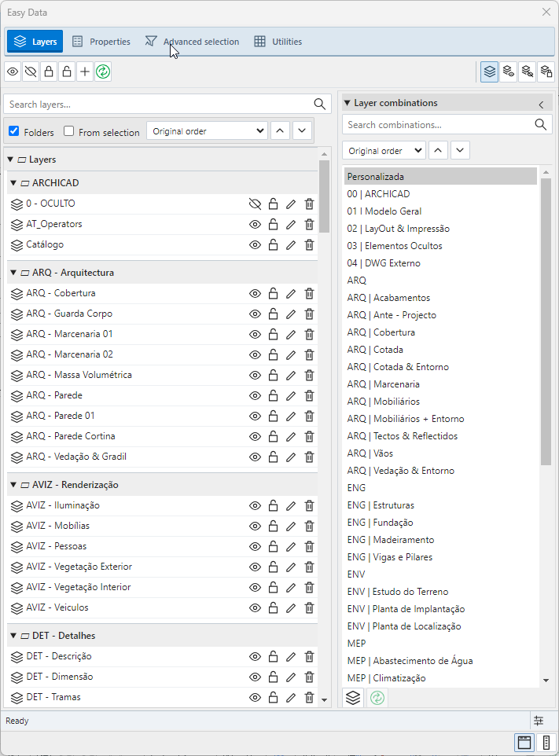The height and width of the screenshot is (756, 559).
Task: Move layer order up arrow button
Action: [280, 130]
